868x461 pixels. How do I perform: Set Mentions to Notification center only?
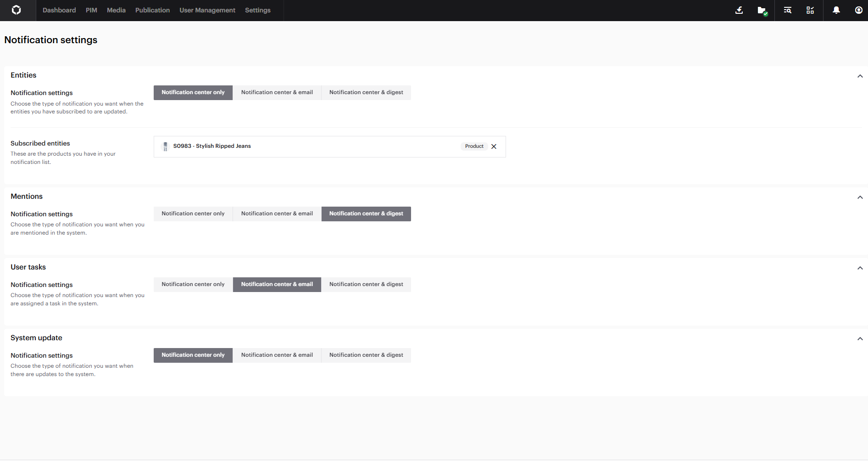coord(193,214)
